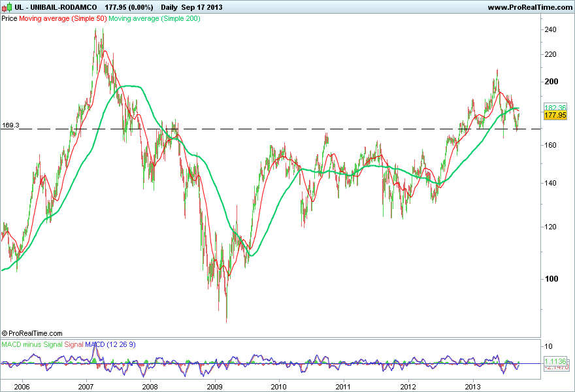Screen dimensions: 575x392
Task: Click the 2007 time axis label
Action: (86, 387)
